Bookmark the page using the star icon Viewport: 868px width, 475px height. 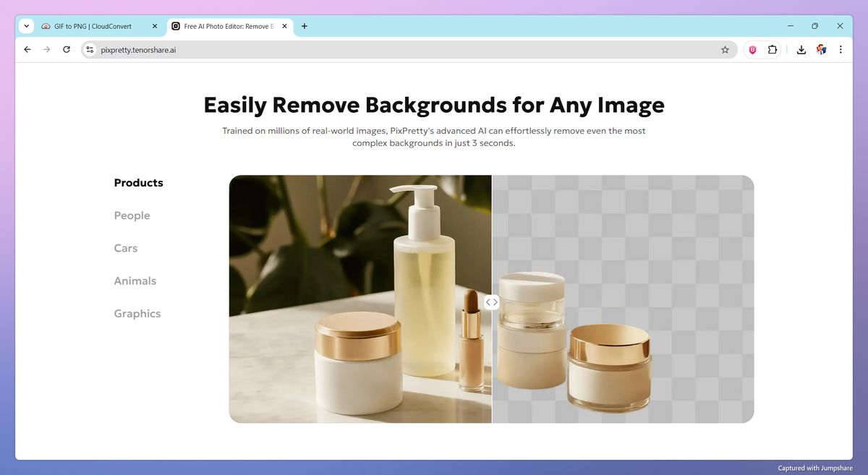725,49
